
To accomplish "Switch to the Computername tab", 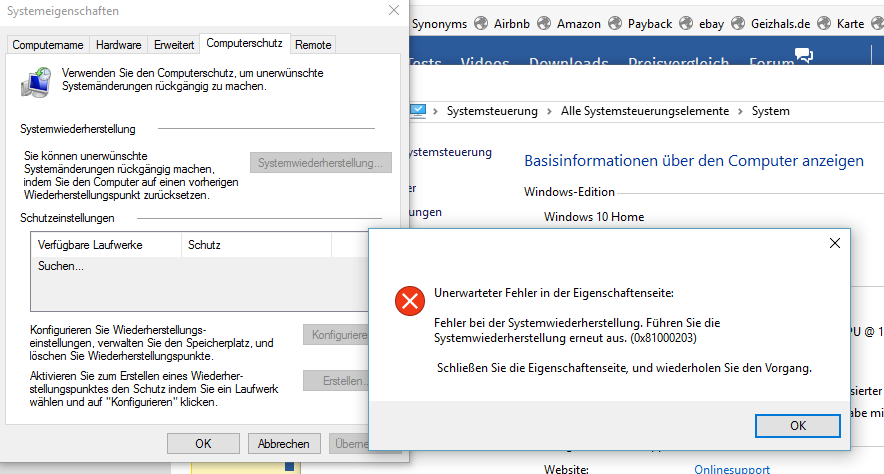I will click(x=48, y=45).
